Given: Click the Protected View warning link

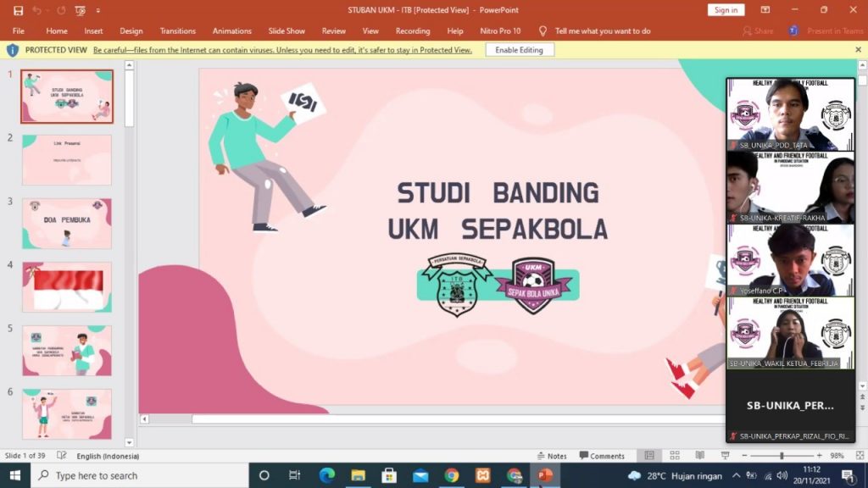Looking at the screenshot, I should (x=282, y=50).
